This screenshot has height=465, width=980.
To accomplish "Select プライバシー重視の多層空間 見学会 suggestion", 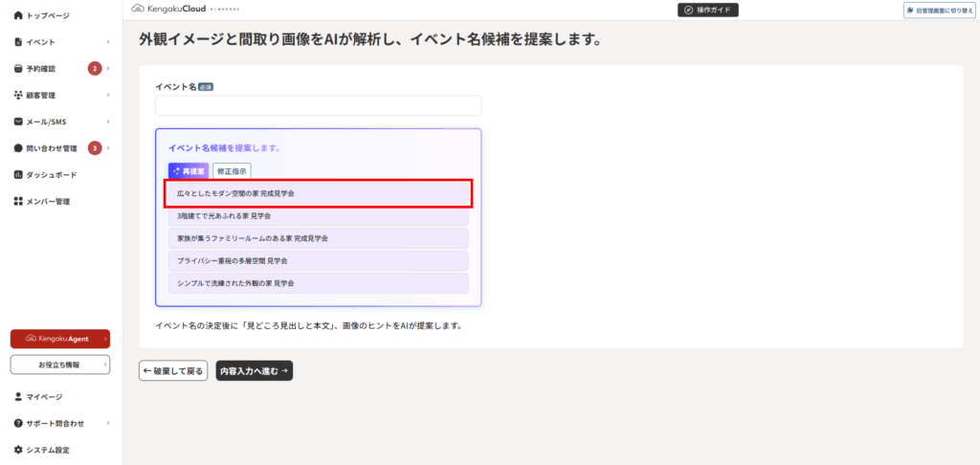I will click(x=318, y=260).
